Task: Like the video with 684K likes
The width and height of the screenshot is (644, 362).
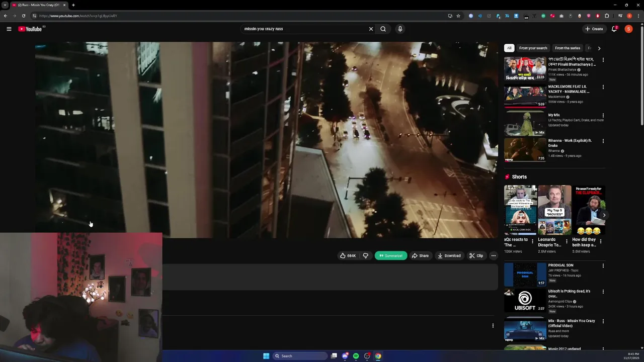Action: point(348,255)
